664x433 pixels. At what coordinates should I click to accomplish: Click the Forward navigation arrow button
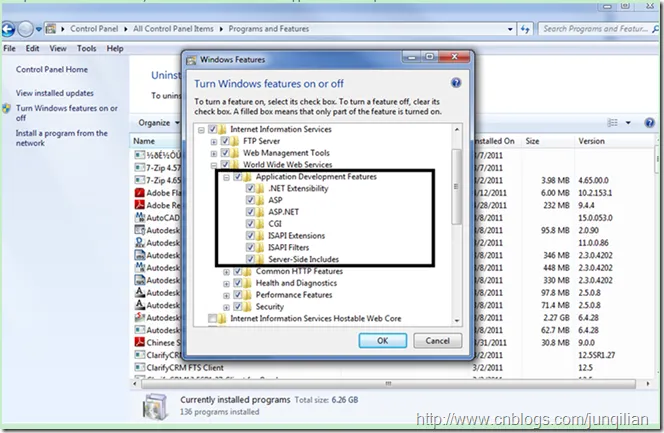pyautogui.click(x=25, y=29)
